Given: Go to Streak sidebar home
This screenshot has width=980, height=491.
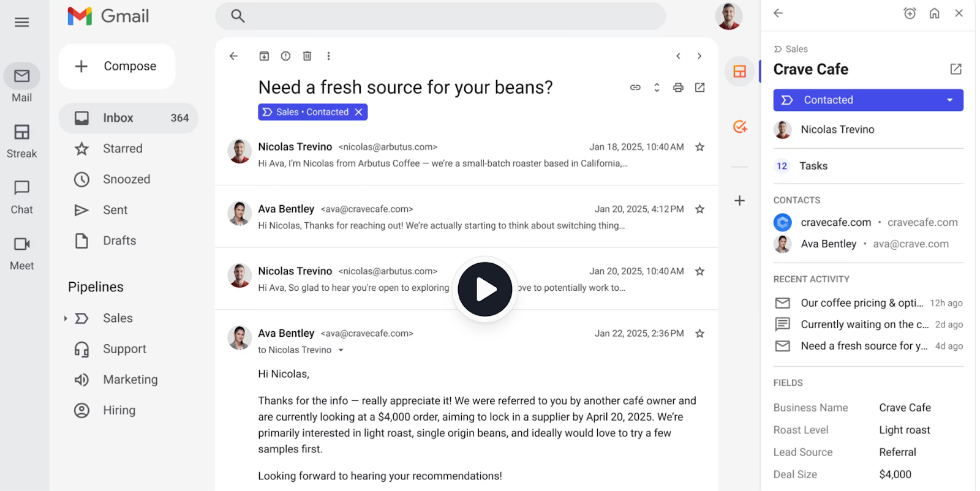Looking at the screenshot, I should coord(934,13).
